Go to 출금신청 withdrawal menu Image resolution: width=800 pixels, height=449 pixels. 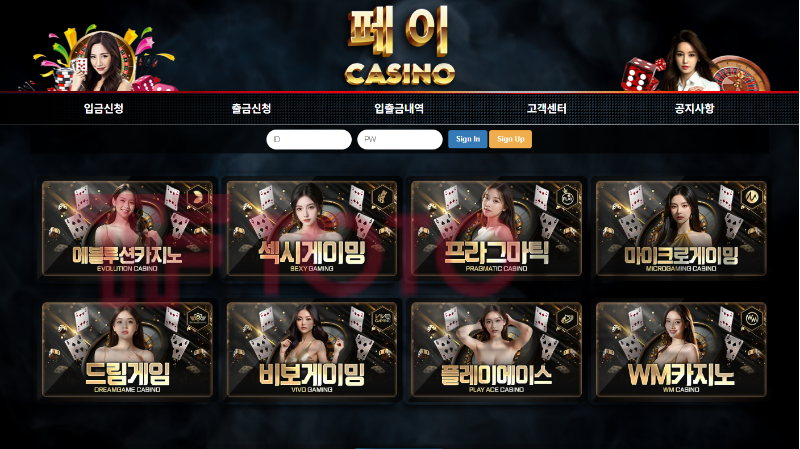coord(251,108)
